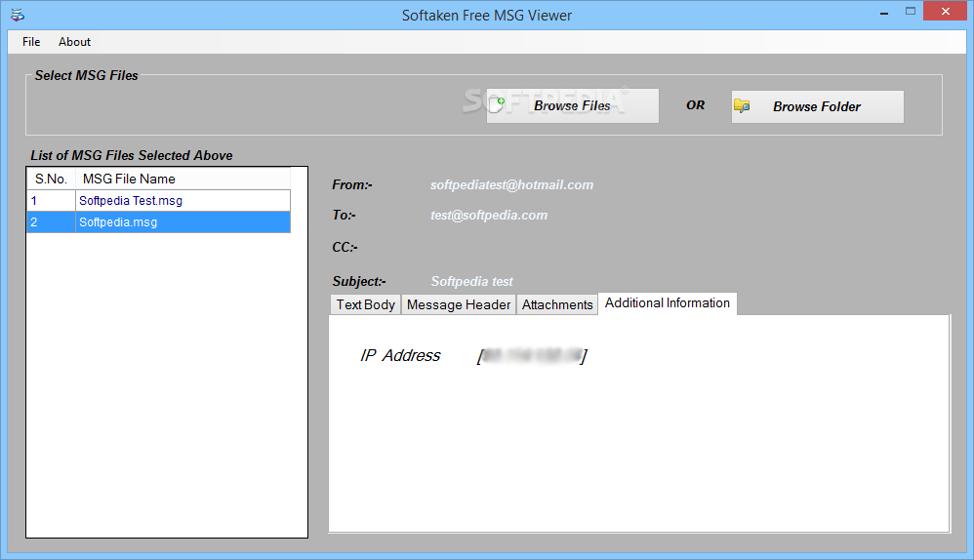
Task: Click the subject text Softpedia test
Action: [472, 282]
